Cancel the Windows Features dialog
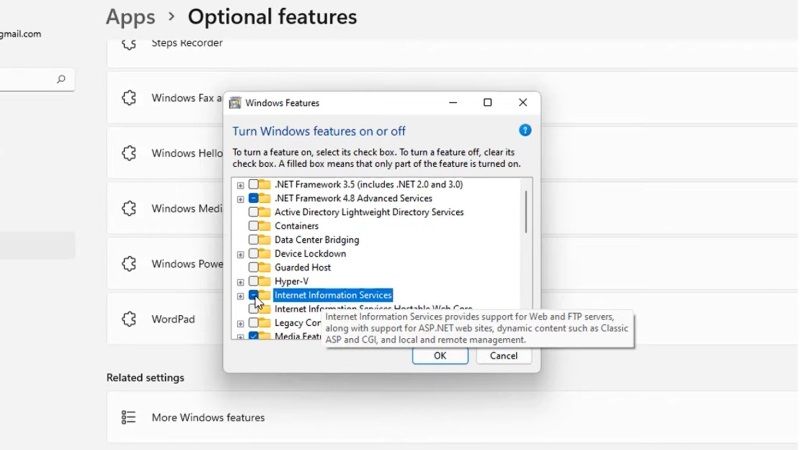800x450 pixels. coord(504,356)
